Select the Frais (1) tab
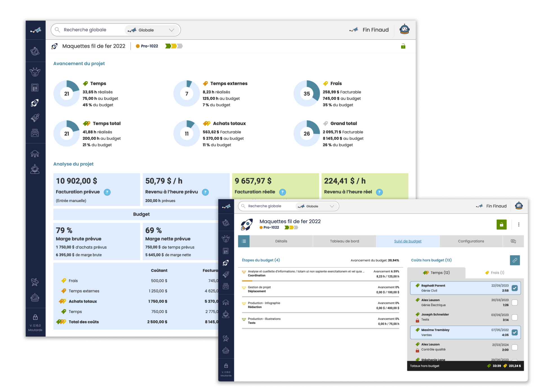552x392 pixels. pyautogui.click(x=495, y=273)
